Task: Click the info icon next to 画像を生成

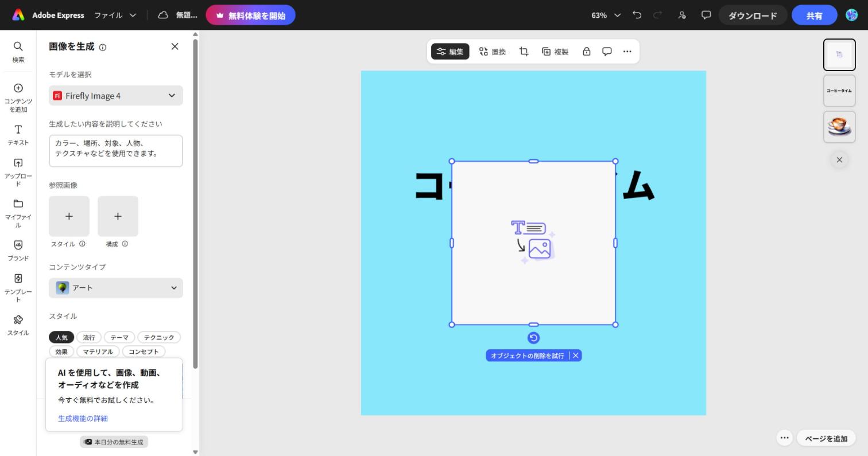Action: point(103,48)
